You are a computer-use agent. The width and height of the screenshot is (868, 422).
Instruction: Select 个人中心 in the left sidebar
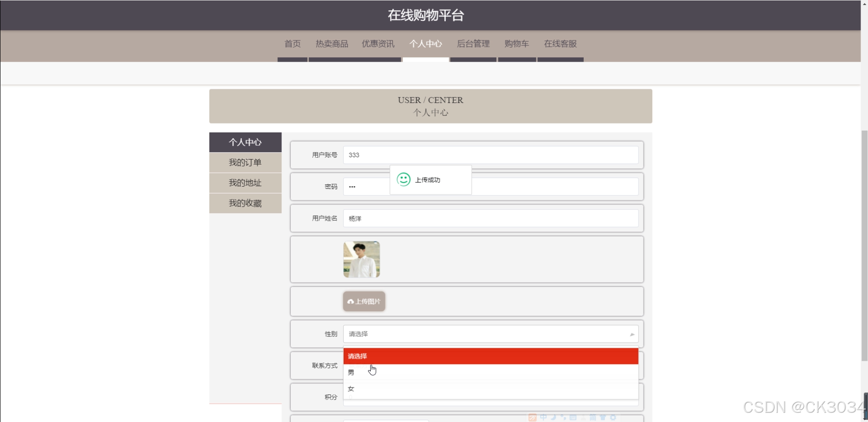[x=245, y=143]
